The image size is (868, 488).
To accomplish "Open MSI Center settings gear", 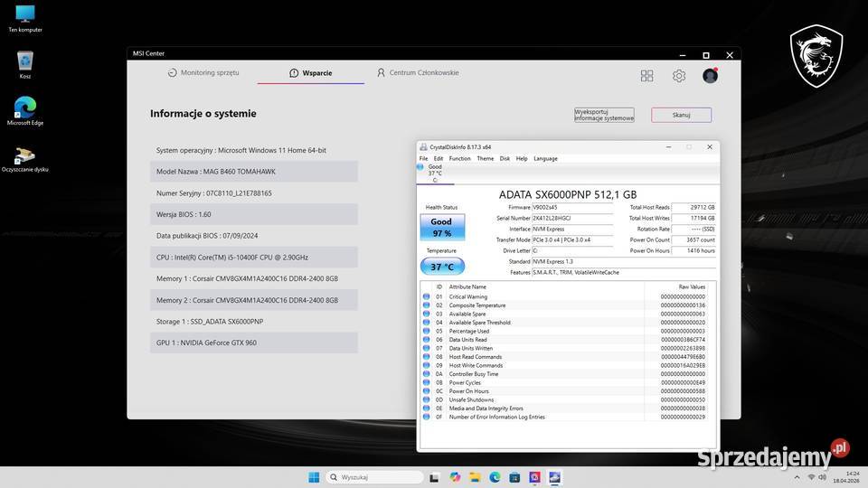I will [x=679, y=77].
